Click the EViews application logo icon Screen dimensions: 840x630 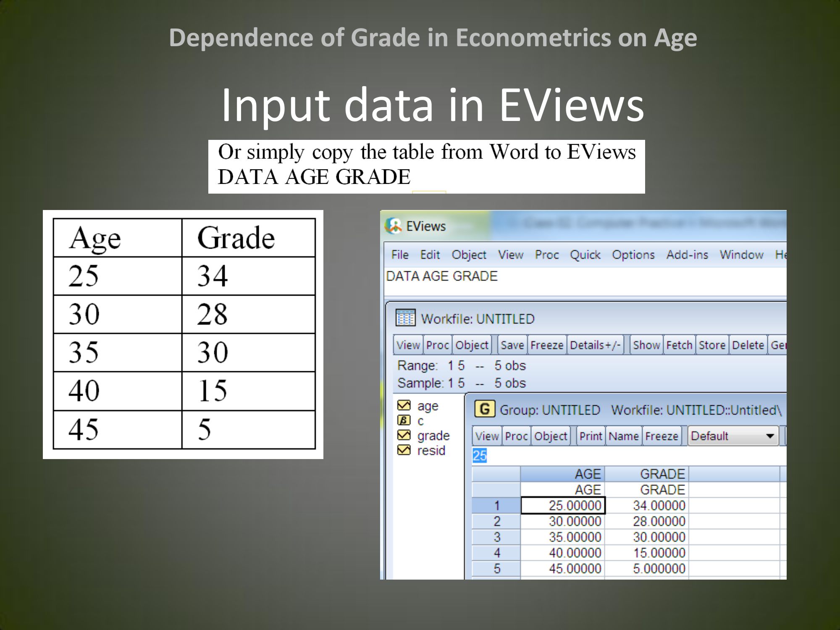point(394,226)
